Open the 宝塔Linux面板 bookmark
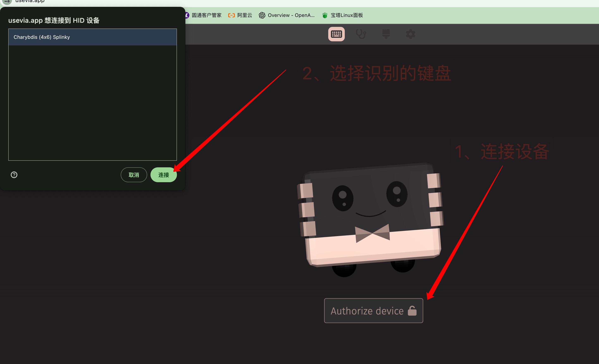This screenshot has height=364, width=599. (x=342, y=15)
